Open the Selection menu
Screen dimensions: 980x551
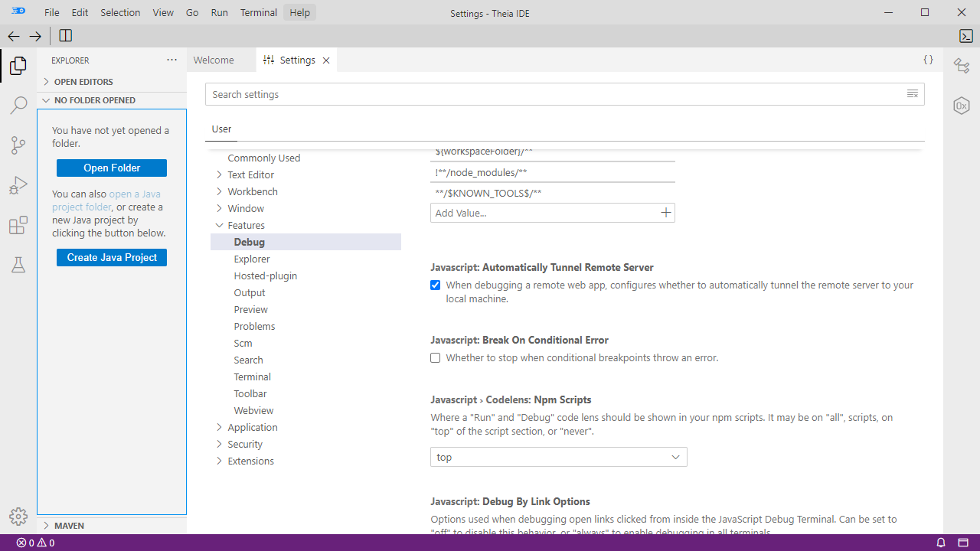click(x=120, y=12)
